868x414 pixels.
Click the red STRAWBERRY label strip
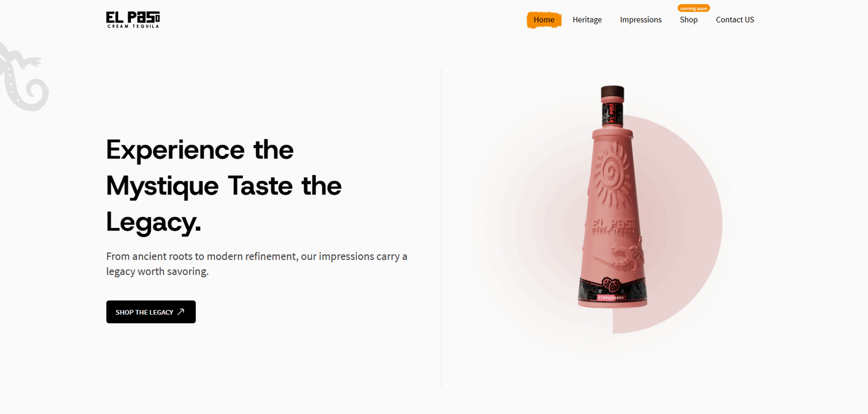tap(611, 298)
